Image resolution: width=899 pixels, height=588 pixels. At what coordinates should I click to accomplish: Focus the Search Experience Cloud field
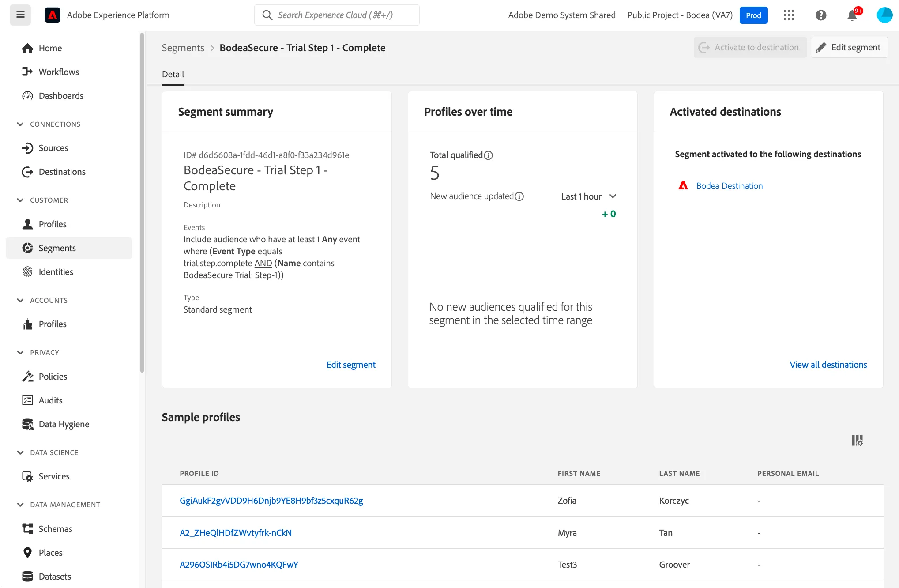(337, 15)
